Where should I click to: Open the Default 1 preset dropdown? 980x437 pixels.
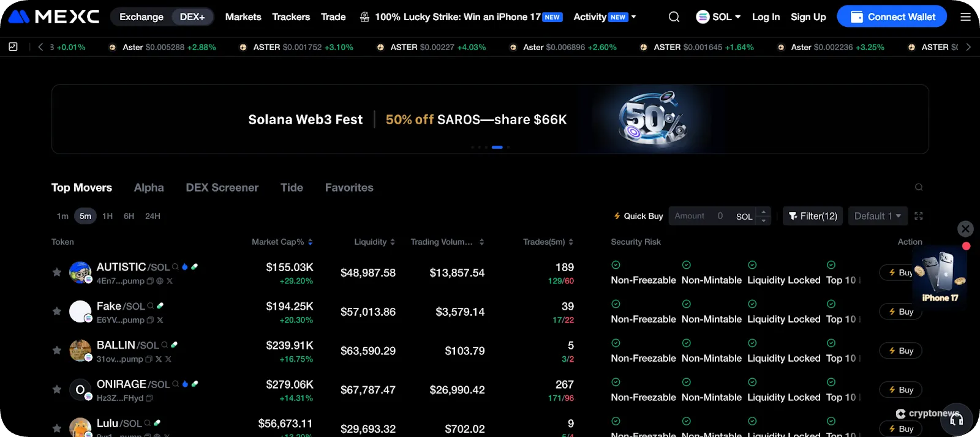[x=876, y=216]
